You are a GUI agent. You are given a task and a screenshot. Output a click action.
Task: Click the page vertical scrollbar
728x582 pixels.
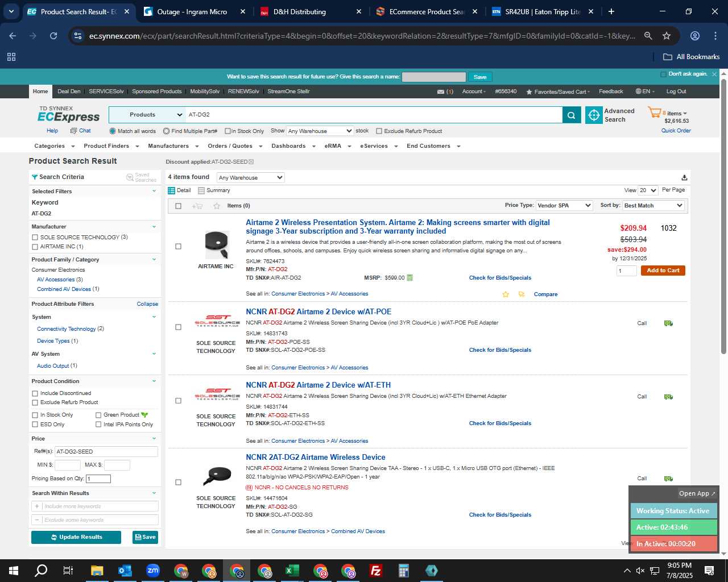(723, 216)
